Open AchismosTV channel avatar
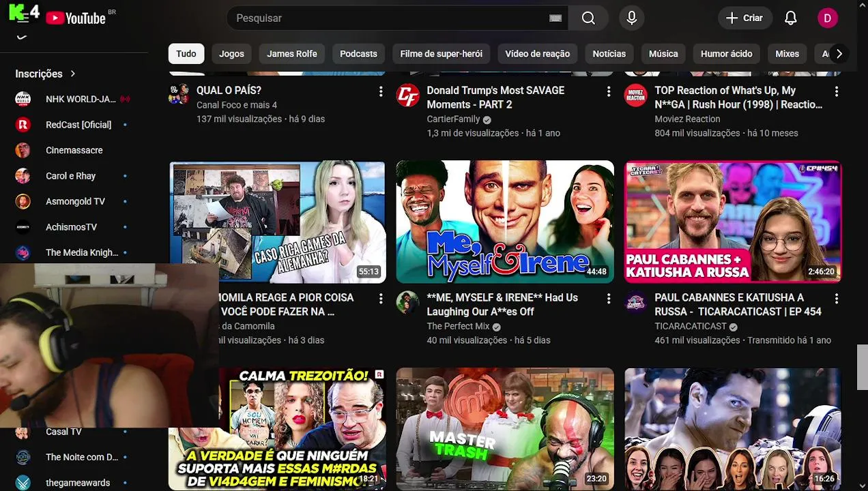This screenshot has height=491, width=868. [x=23, y=227]
